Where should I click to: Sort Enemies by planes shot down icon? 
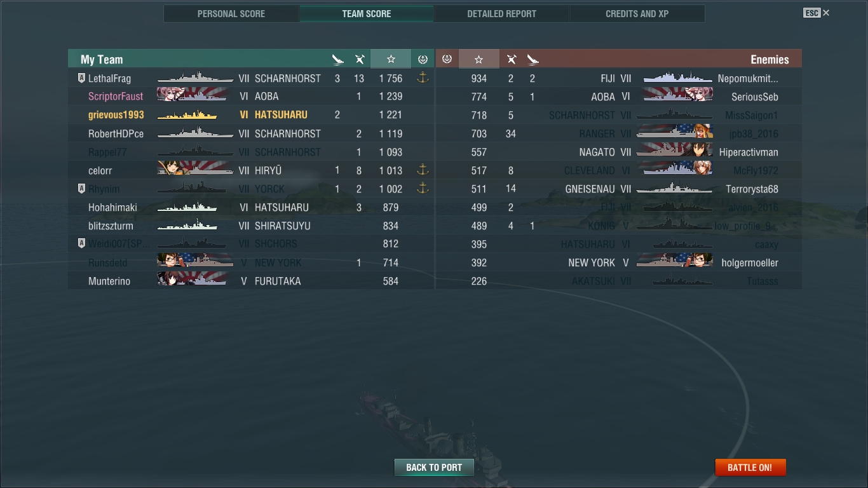[x=532, y=60]
